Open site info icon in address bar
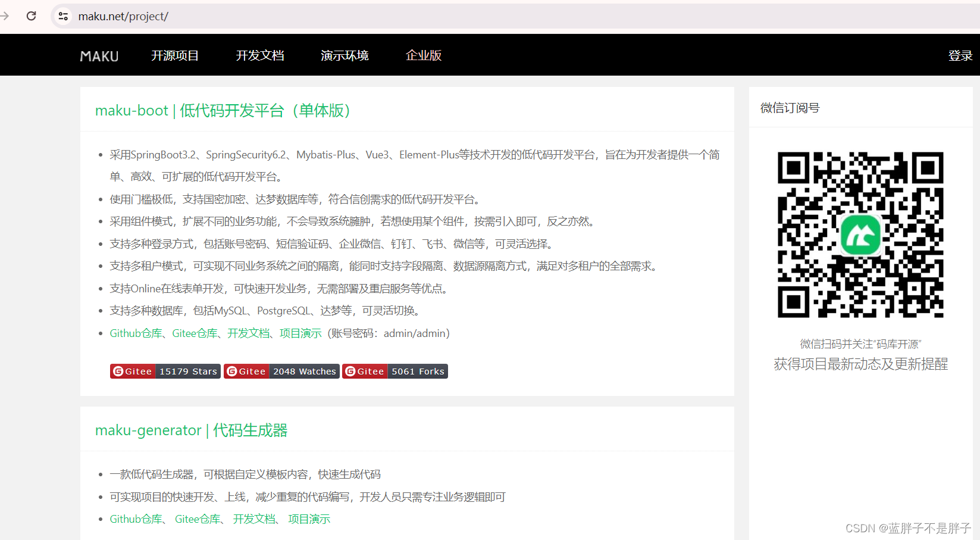Image resolution: width=980 pixels, height=540 pixels. (63, 16)
